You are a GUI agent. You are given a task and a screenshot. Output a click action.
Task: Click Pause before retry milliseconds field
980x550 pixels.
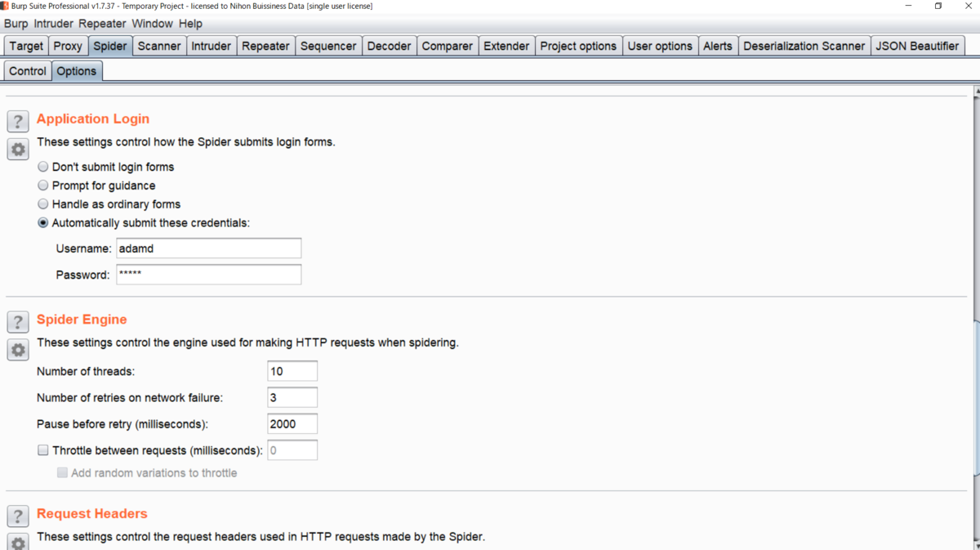pyautogui.click(x=292, y=424)
